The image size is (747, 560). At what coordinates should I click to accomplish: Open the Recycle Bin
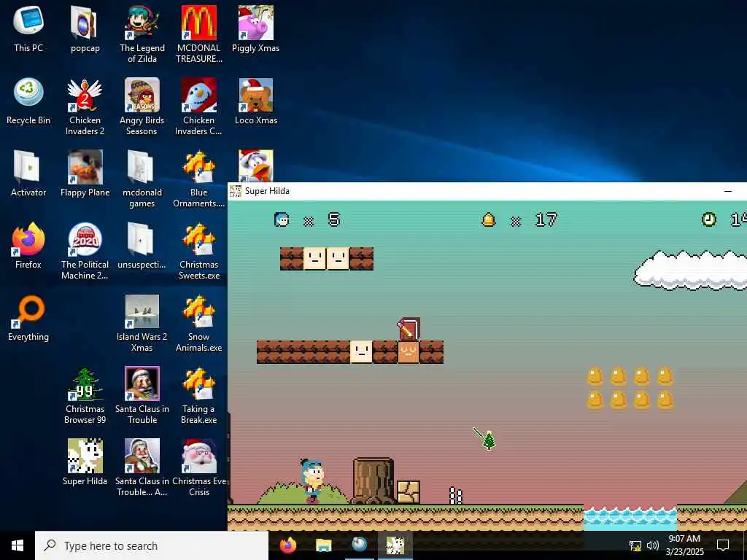[x=28, y=101]
